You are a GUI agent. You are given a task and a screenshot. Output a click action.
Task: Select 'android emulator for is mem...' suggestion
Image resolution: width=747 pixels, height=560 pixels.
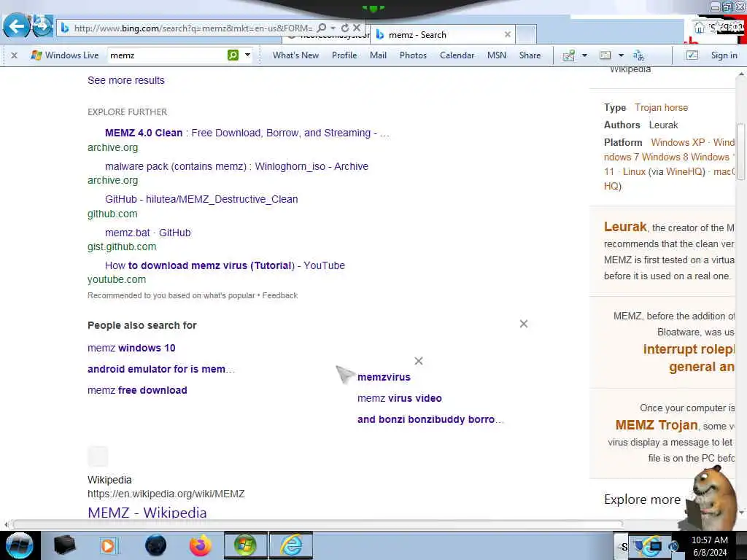coord(161,369)
